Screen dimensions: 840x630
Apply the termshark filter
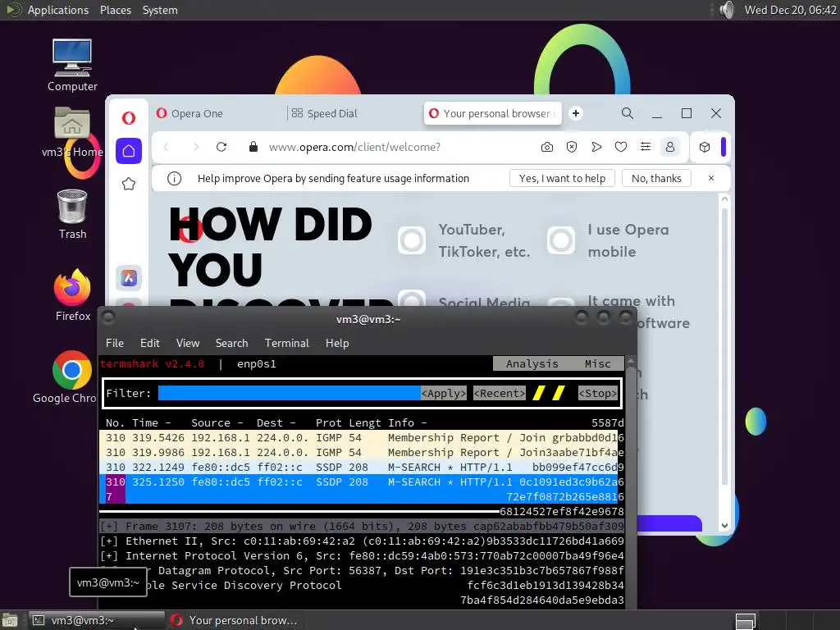pos(444,393)
